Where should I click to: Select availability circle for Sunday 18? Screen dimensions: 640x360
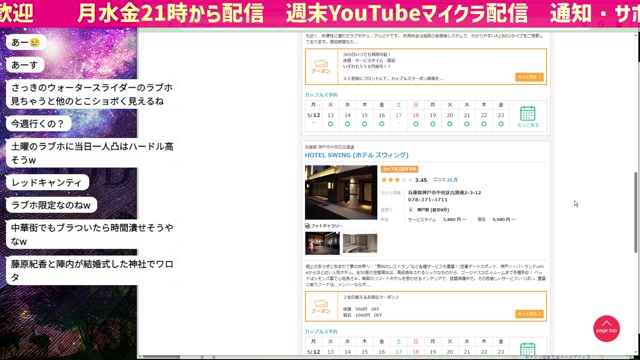click(416, 124)
